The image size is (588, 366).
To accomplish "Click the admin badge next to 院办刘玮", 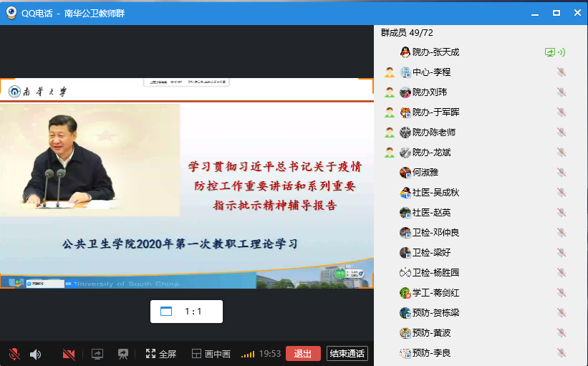I will (390, 92).
